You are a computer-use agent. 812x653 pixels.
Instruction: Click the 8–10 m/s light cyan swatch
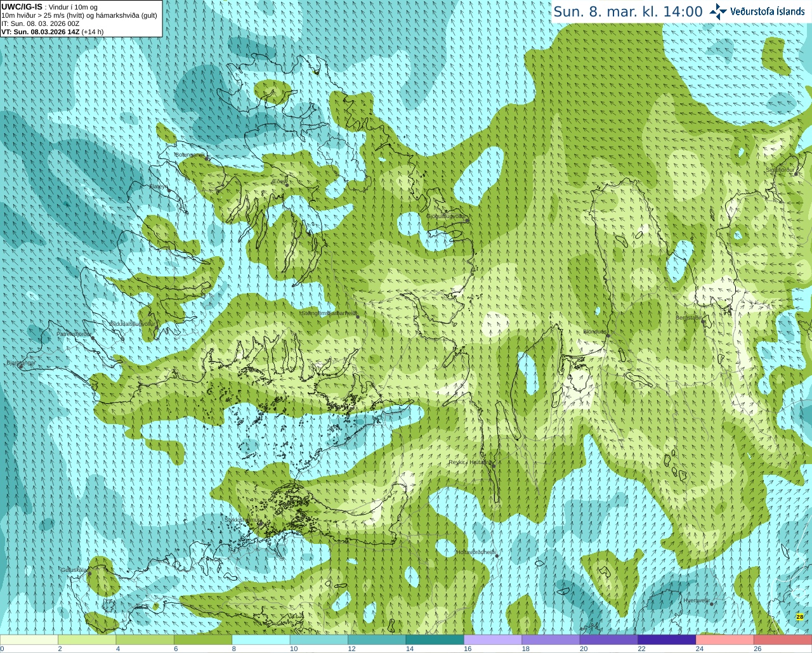[261, 640]
